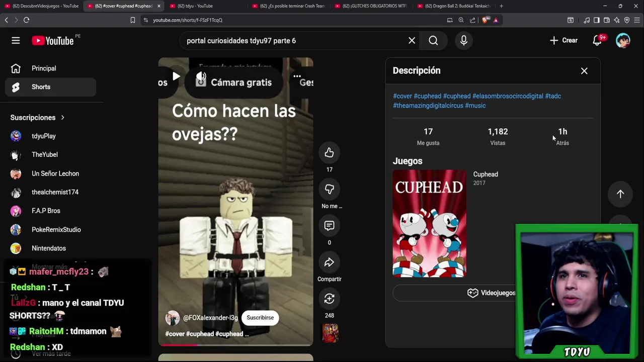Screen dimensions: 644x362
Task: Open the #theamazingdigitalcircus hashtag
Action: [x=428, y=106]
